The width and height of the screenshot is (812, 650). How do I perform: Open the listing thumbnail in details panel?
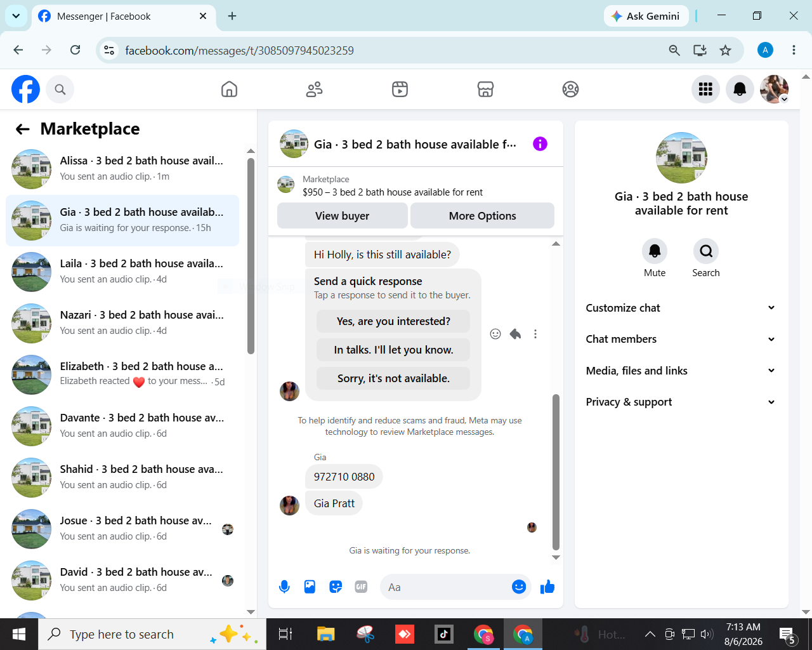[681, 158]
